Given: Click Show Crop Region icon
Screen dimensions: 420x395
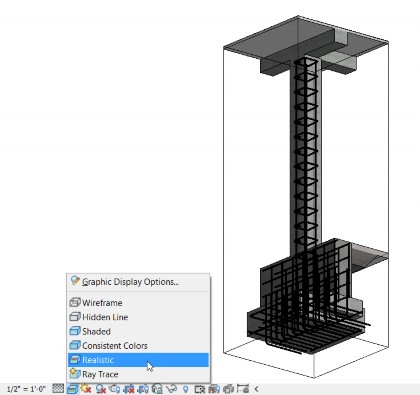Looking at the screenshot, I should pos(143,389).
